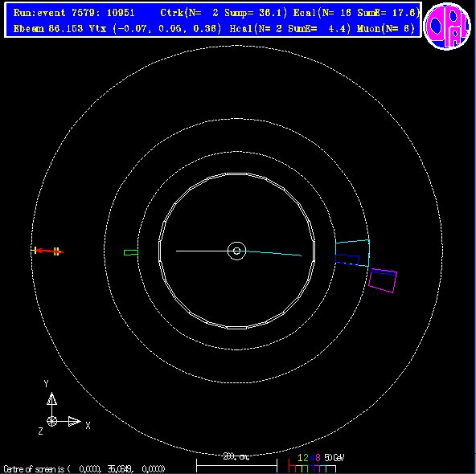Click the 200 cm scale bar
This screenshot has height=474, width=476.
[x=236, y=463]
